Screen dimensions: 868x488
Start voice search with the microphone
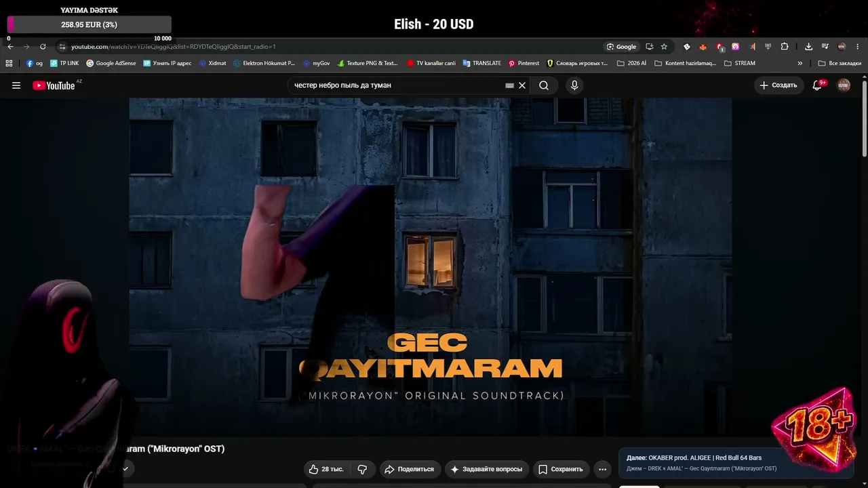pos(574,85)
